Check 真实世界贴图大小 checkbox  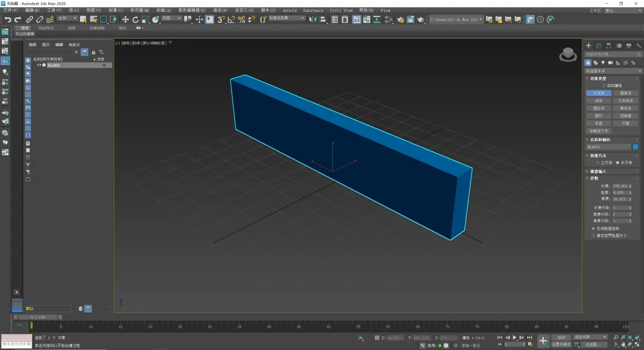593,236
